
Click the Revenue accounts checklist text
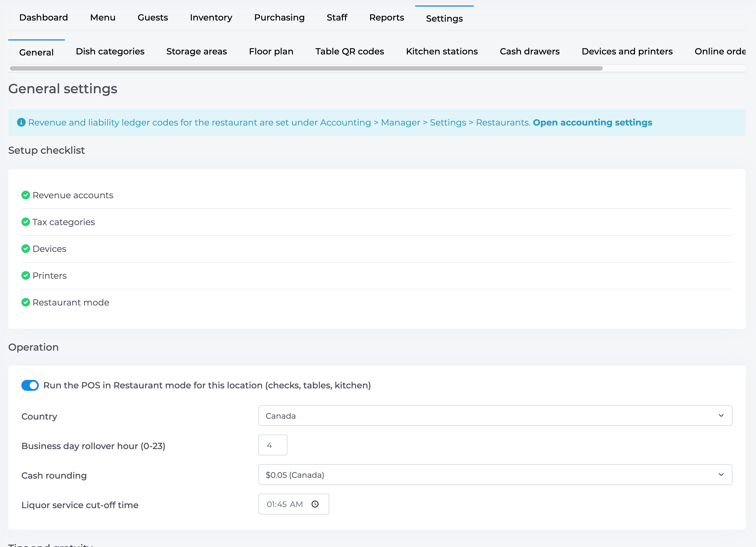[x=73, y=195]
